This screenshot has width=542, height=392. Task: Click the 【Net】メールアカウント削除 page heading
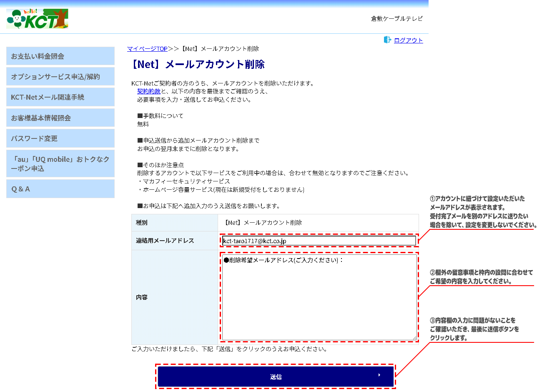point(198,65)
